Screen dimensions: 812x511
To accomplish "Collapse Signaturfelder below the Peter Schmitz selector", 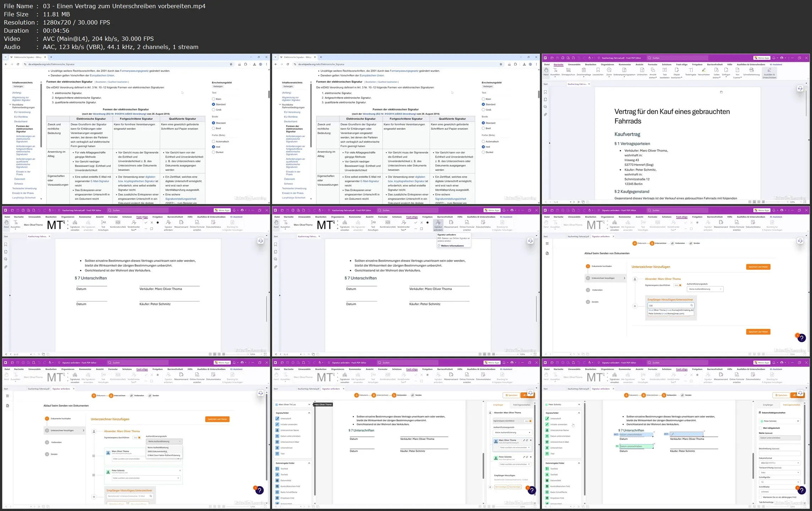I will pos(579,413).
